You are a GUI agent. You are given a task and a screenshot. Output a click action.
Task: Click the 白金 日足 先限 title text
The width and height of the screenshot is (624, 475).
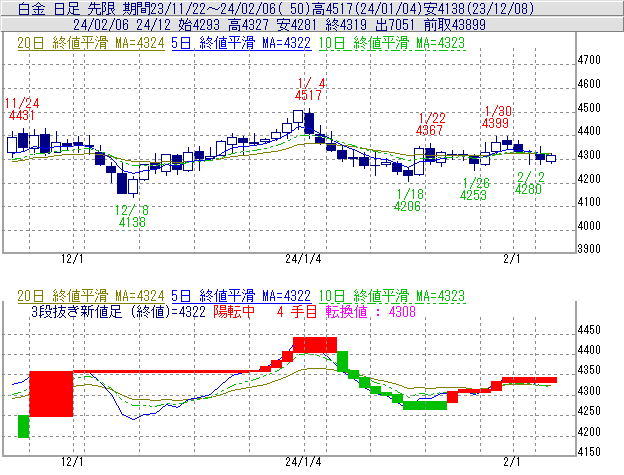click(x=66, y=8)
